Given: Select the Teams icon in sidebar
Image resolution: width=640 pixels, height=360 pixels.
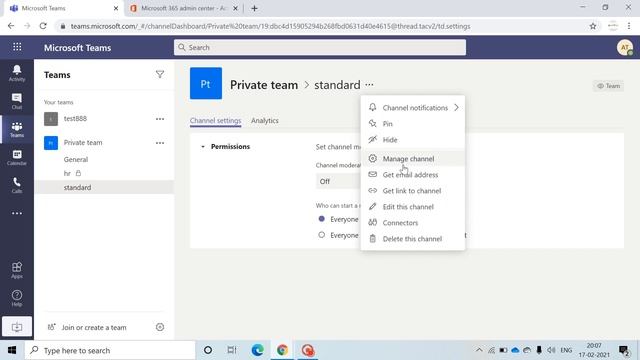Looking at the screenshot, I should click(x=17, y=129).
